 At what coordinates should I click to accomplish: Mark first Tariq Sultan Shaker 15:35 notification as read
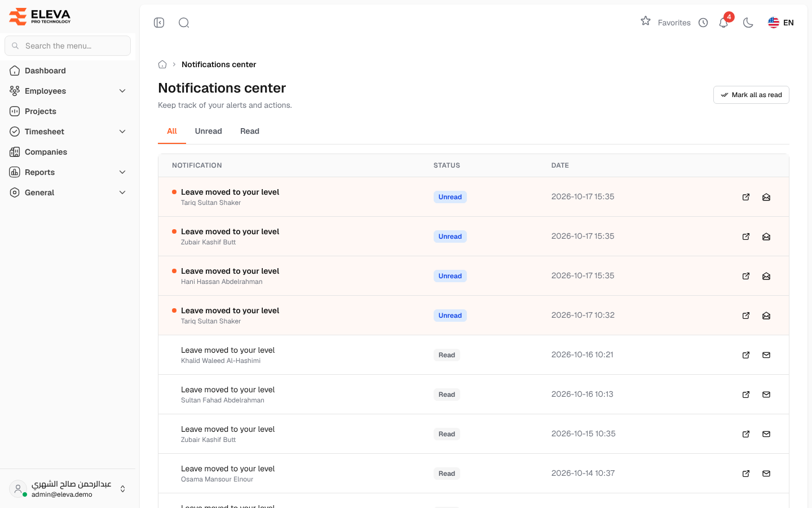pyautogui.click(x=766, y=197)
